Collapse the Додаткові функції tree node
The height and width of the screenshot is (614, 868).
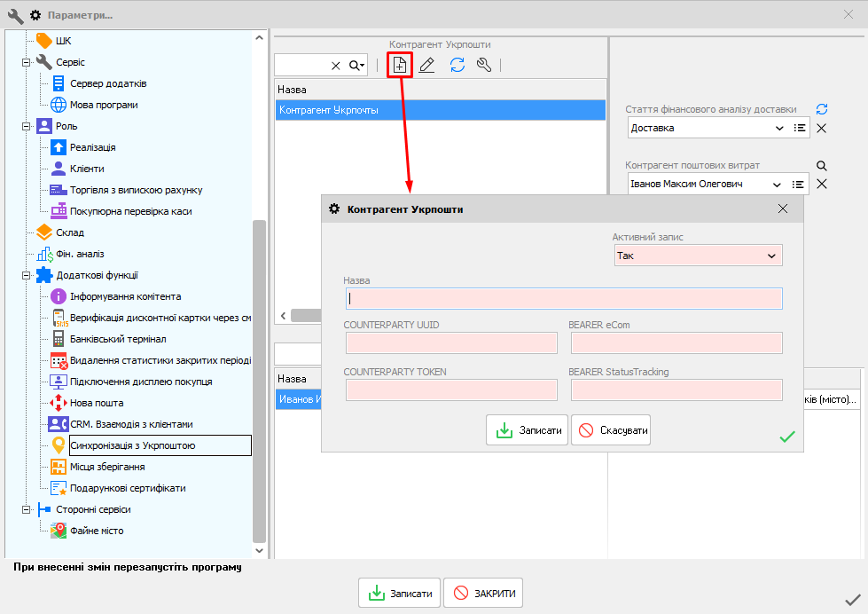27,275
